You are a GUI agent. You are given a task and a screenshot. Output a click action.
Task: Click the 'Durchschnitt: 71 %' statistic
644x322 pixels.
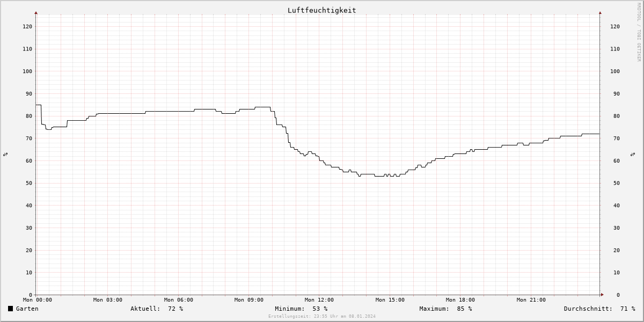[599, 309]
